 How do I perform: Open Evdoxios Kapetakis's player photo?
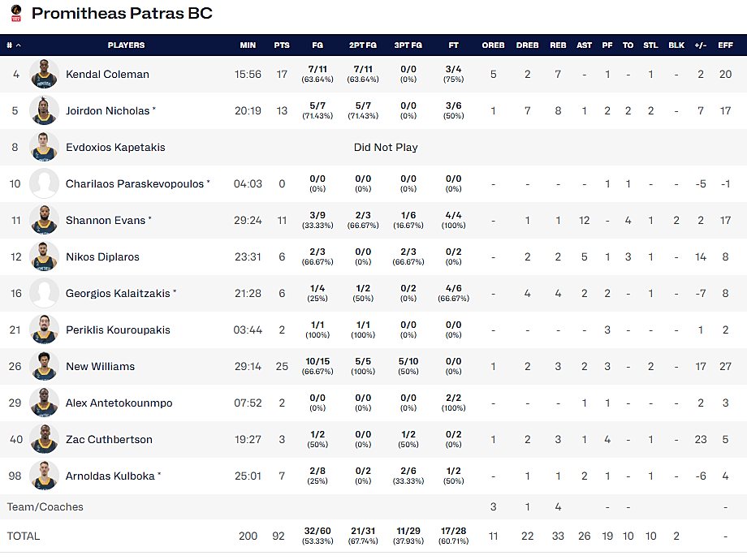point(44,147)
